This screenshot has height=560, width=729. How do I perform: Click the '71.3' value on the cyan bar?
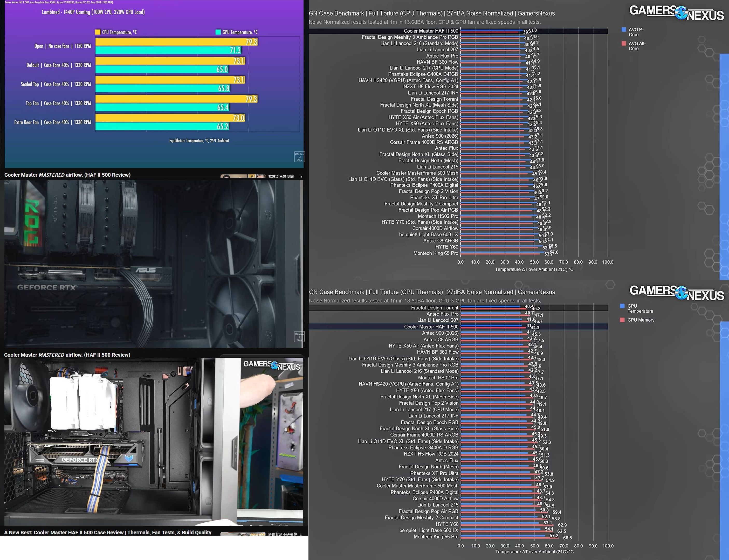[235, 50]
